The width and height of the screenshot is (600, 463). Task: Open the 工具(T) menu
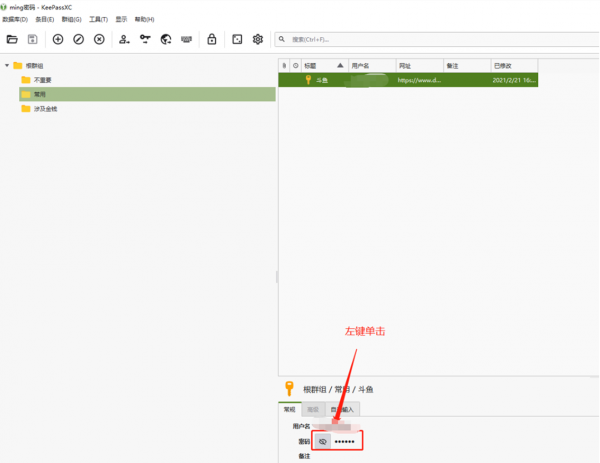98,19
